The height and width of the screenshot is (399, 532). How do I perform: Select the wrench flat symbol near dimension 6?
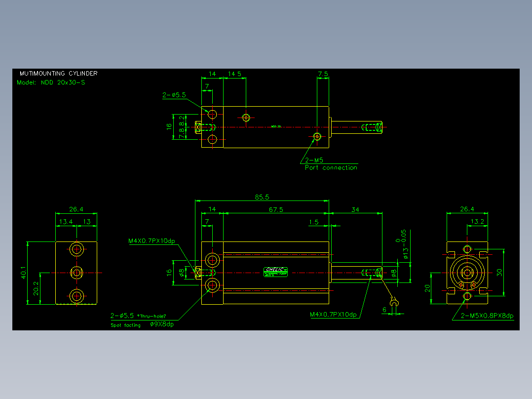click(x=394, y=302)
